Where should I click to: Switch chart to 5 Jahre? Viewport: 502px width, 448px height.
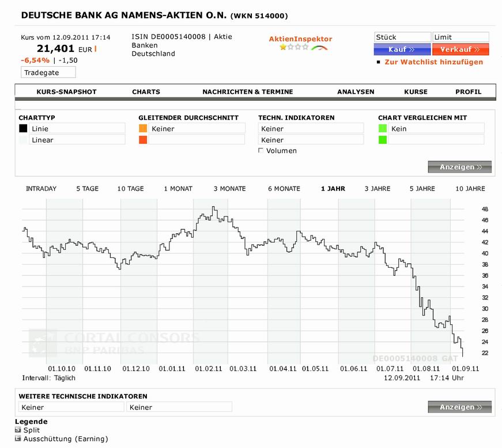(422, 189)
